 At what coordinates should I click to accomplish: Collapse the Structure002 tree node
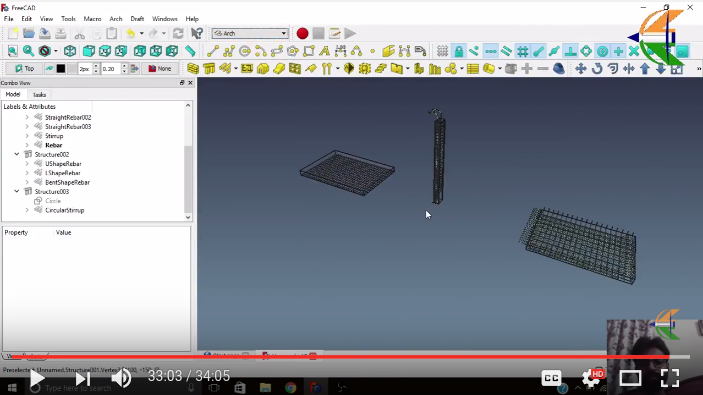pos(17,154)
